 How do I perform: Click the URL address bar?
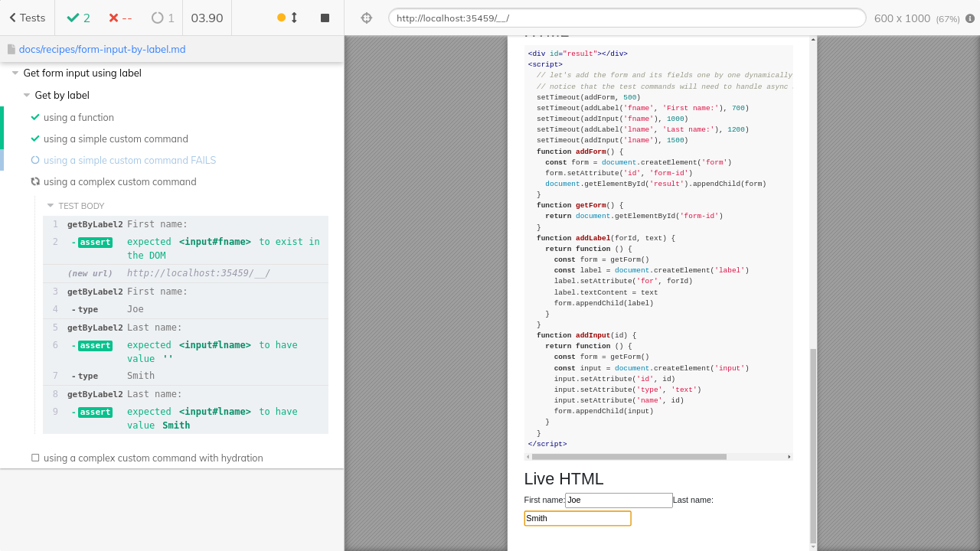pos(626,18)
